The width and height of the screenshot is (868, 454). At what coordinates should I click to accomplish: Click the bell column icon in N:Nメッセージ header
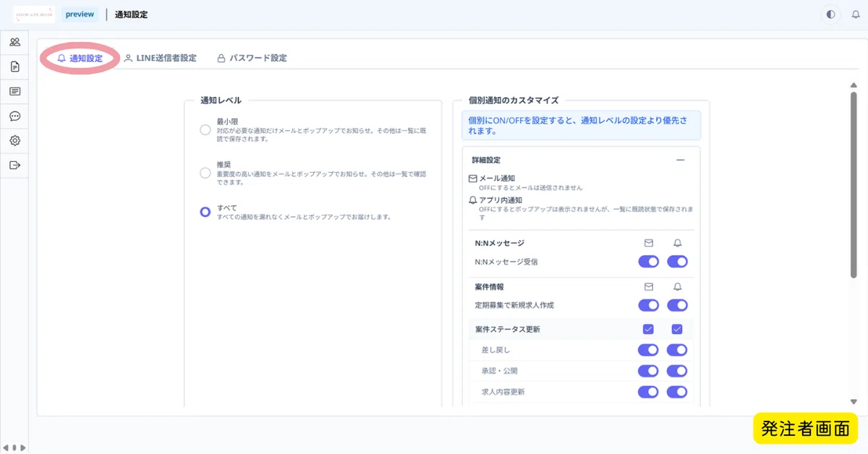coord(677,243)
